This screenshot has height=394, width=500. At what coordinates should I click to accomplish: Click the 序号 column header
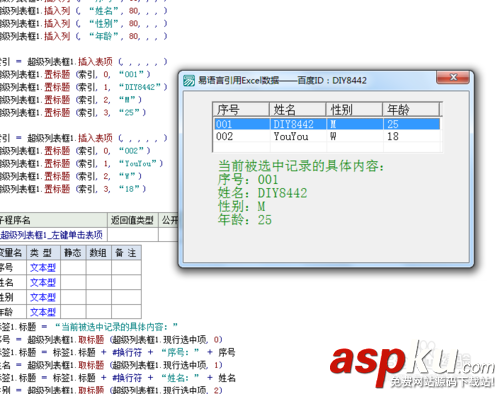point(241,109)
